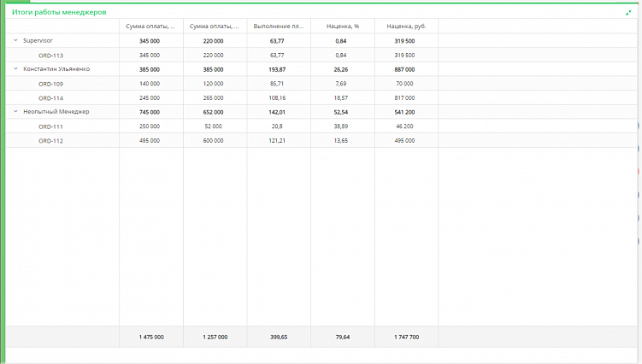Screen dimensions: 642x364
Task: Click the 887 000 markup cell
Action: tap(404, 68)
